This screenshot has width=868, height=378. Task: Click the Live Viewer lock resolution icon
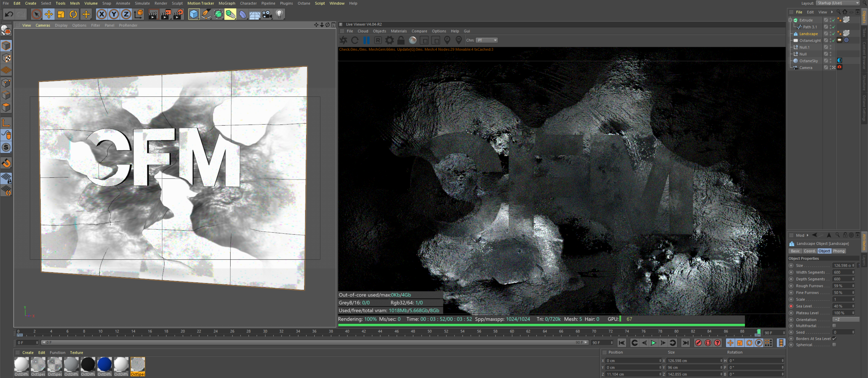[x=401, y=40]
